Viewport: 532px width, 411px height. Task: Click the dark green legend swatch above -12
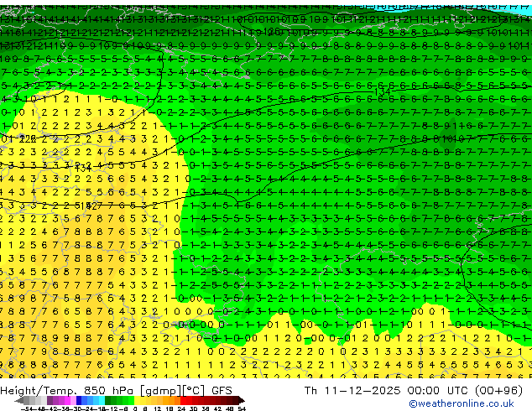(107, 400)
